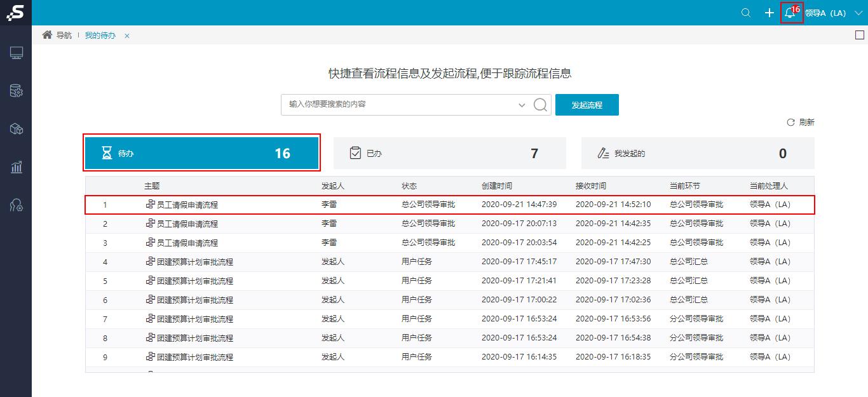Click the global search magnifier in top bar
The height and width of the screenshot is (397, 868).
[x=745, y=12]
